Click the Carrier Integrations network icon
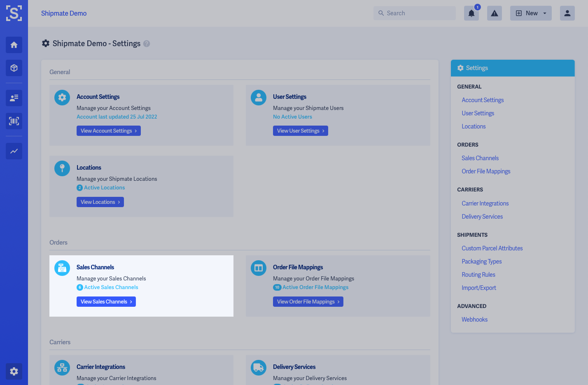This screenshot has height=385, width=588. click(x=62, y=368)
